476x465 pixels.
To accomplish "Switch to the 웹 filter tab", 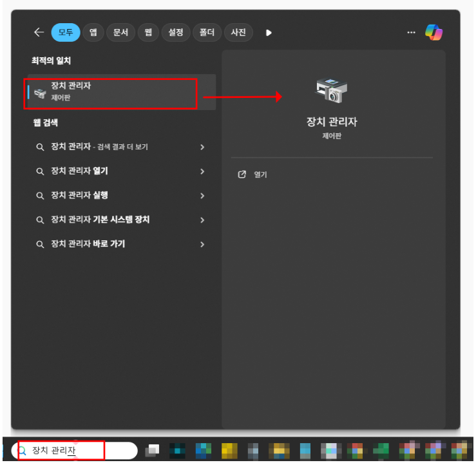I will pyautogui.click(x=148, y=32).
